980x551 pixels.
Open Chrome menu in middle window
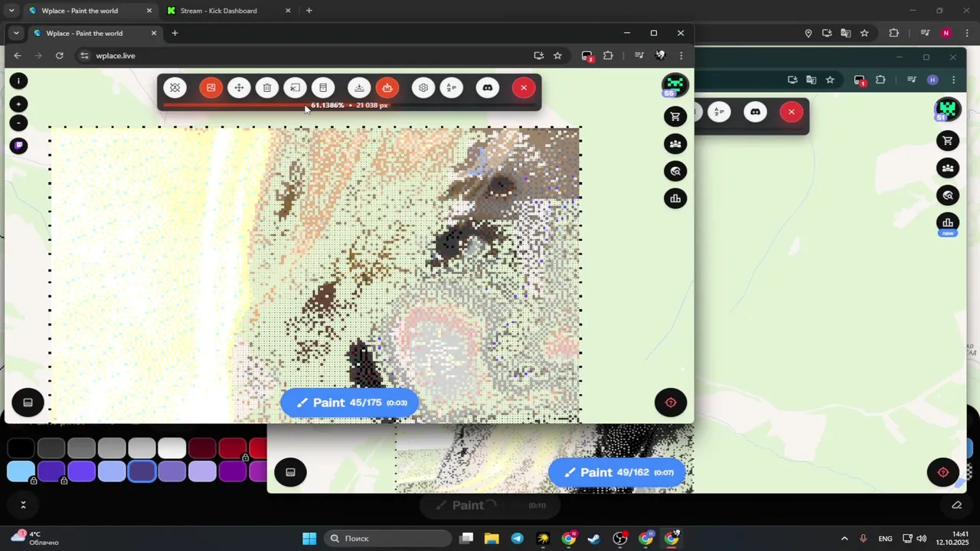point(953,80)
